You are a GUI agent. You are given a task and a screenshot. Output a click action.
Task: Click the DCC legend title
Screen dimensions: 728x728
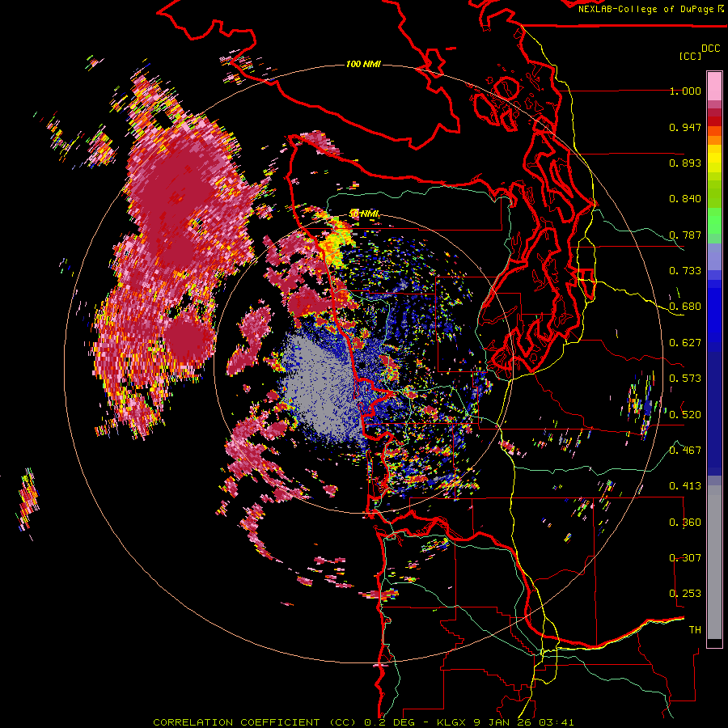(710, 49)
